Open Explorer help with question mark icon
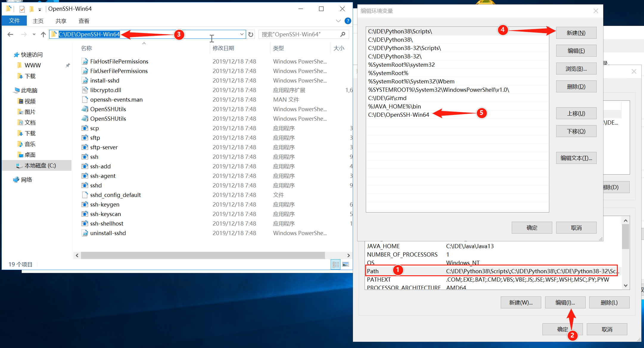Image resolution: width=644 pixels, height=348 pixels. [x=348, y=21]
